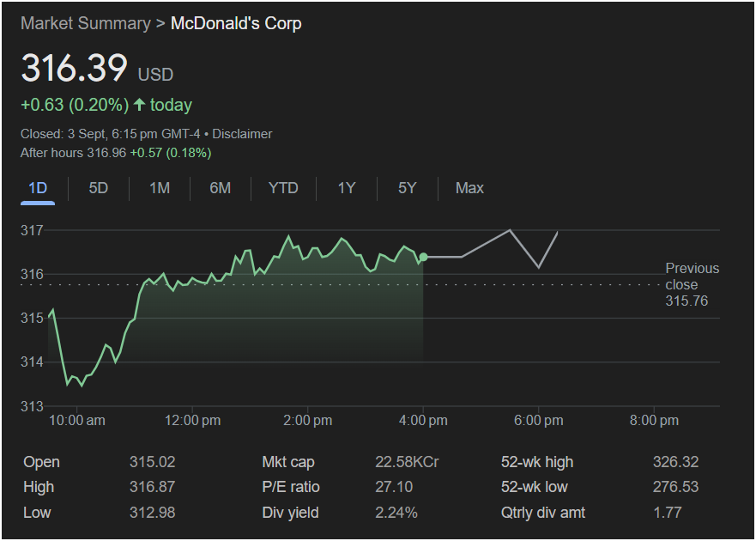Select the 1Y range tab
The width and height of the screenshot is (756, 541).
pyautogui.click(x=347, y=188)
